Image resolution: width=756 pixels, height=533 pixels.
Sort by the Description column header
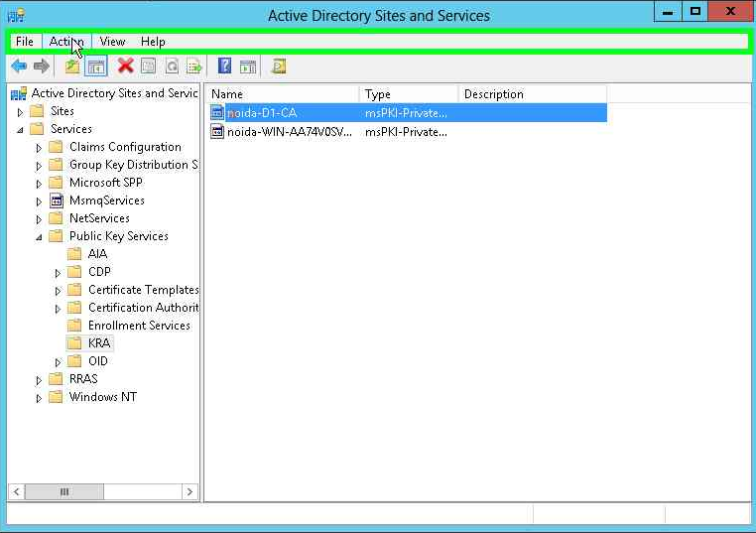[533, 94]
